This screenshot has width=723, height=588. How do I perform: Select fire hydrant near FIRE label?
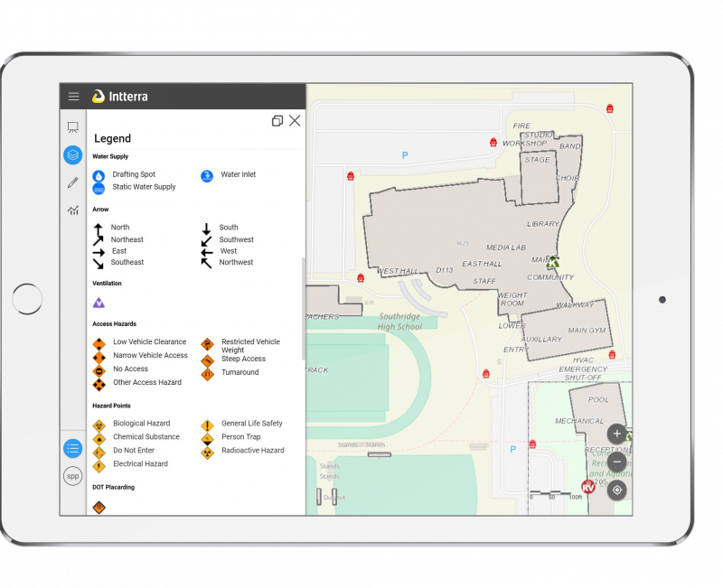pyautogui.click(x=493, y=143)
